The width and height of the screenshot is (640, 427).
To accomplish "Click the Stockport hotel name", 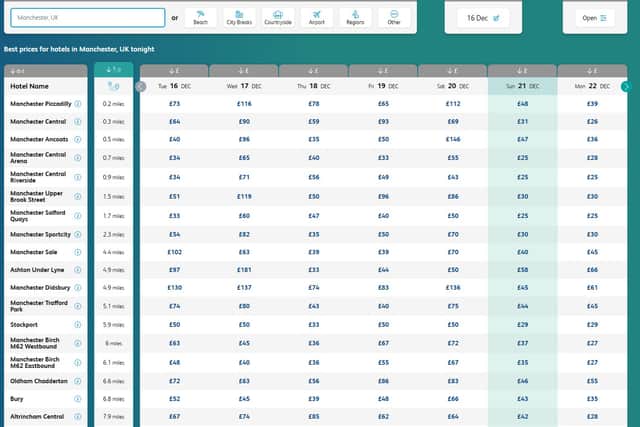I will pos(24,325).
